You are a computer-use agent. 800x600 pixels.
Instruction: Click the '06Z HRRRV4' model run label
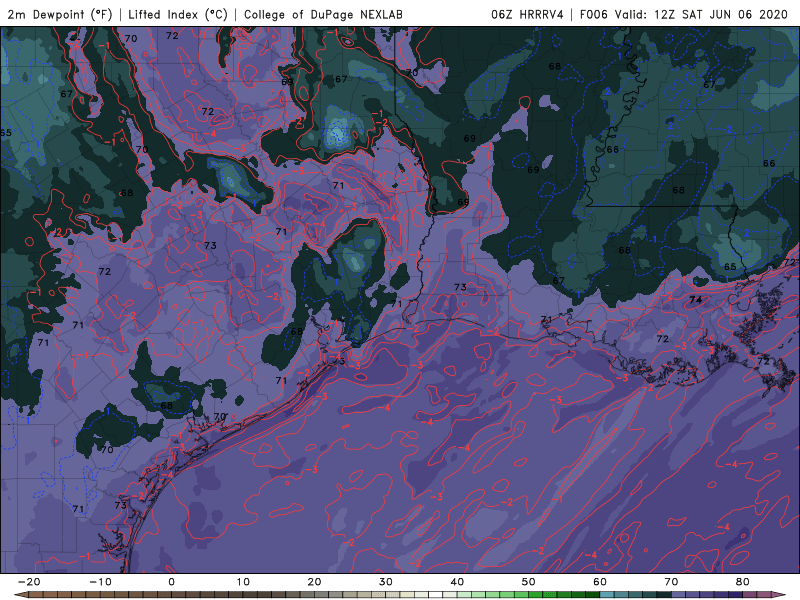coord(527,14)
